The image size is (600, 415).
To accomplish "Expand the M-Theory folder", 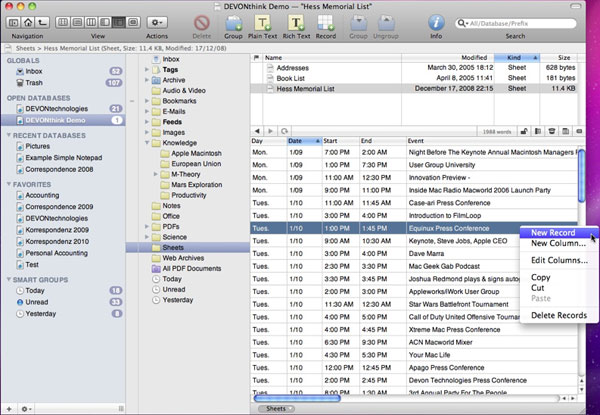I will [158, 173].
